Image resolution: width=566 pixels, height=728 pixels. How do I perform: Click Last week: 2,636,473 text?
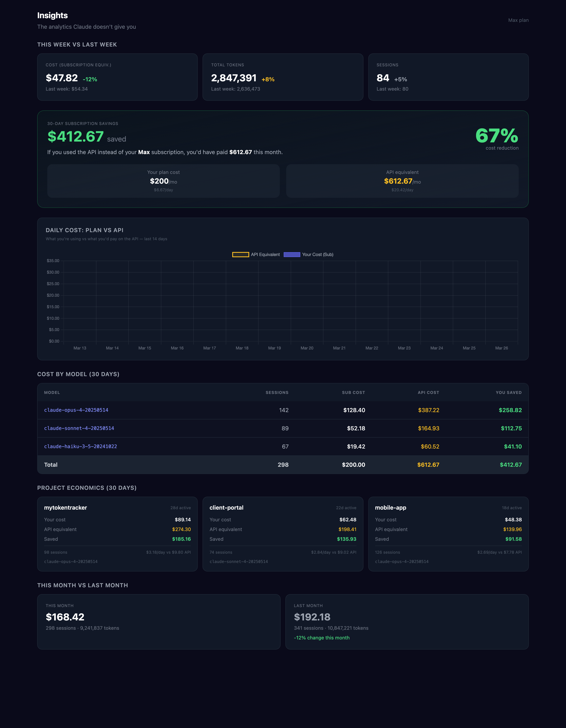[235, 89]
